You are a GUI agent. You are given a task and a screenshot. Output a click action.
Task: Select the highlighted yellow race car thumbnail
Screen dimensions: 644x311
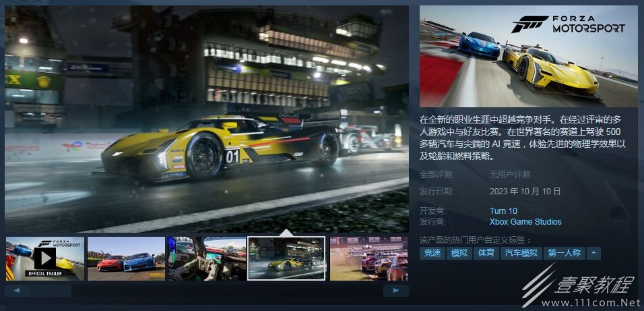click(286, 258)
